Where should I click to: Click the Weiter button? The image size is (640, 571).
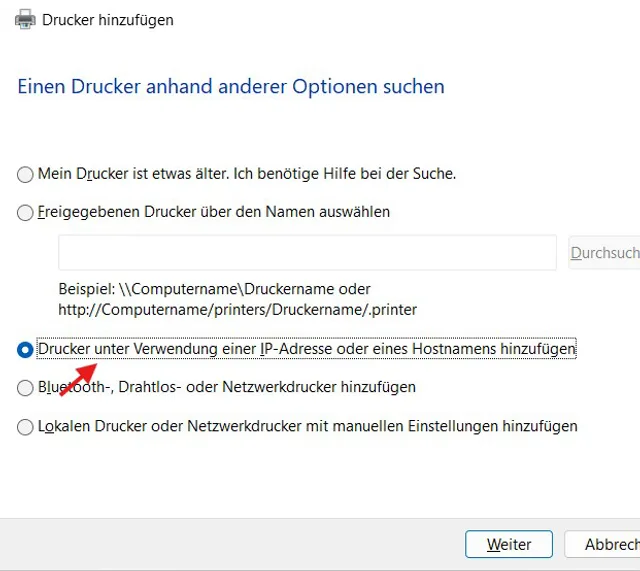click(x=508, y=544)
